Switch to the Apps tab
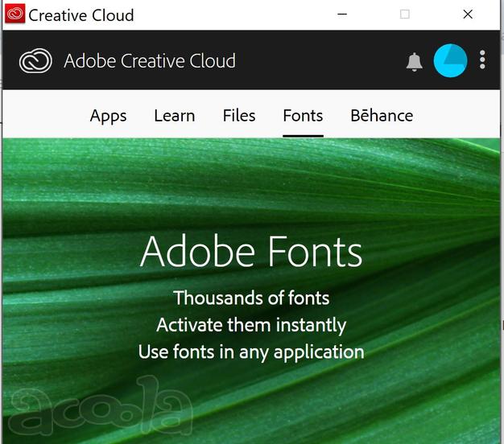 coord(109,116)
